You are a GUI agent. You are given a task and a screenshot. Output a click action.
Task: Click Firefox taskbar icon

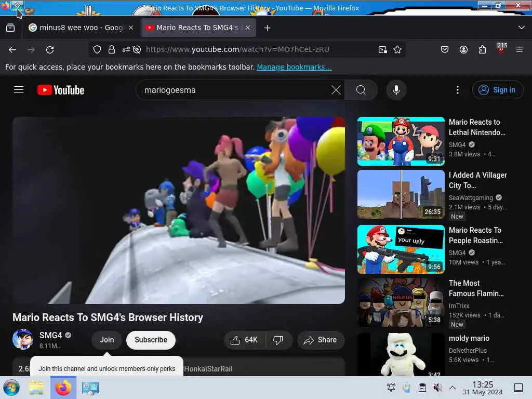click(63, 388)
